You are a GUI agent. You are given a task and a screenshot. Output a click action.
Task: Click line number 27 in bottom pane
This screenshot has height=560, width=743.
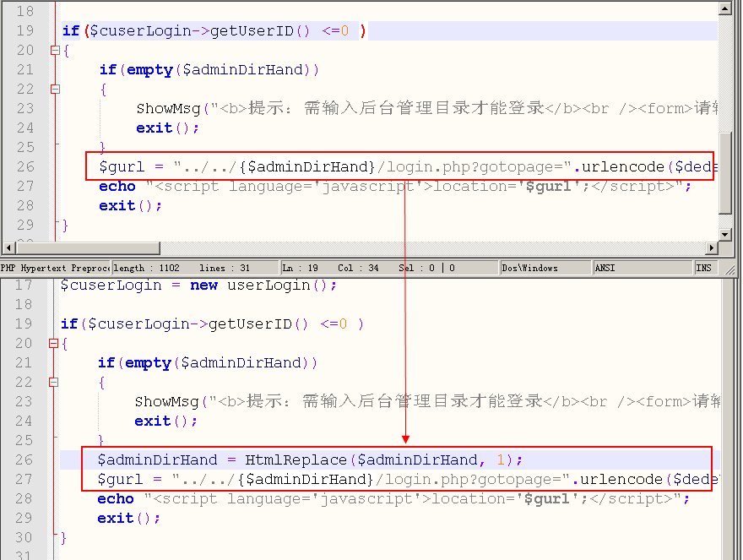coord(24,479)
